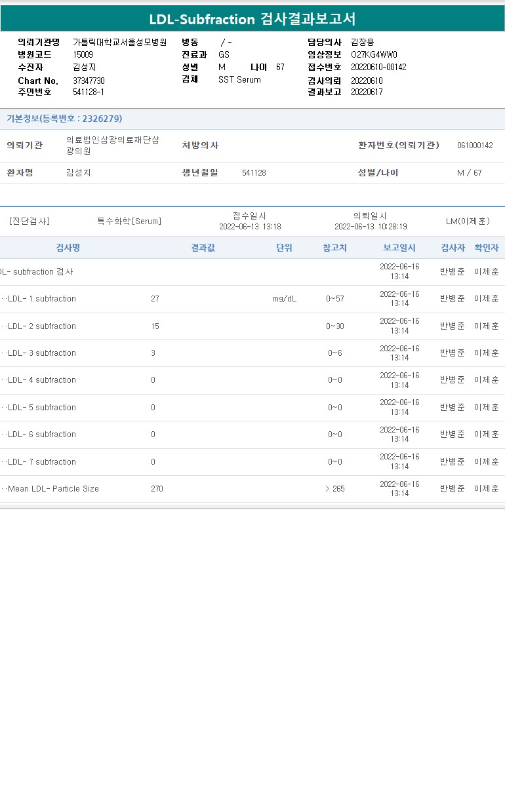
Task: Select the reference range > 265
Action: click(x=334, y=489)
